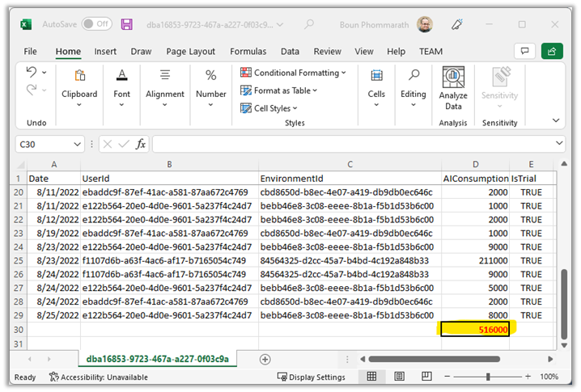The image size is (581, 392).
Task: Click the AIConsumption header cell
Action: pos(475,179)
